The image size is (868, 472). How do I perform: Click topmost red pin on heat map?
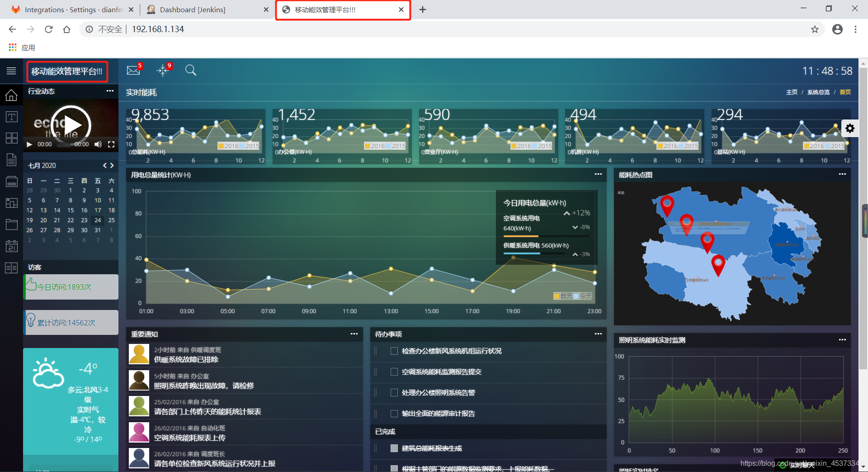pyautogui.click(x=667, y=206)
